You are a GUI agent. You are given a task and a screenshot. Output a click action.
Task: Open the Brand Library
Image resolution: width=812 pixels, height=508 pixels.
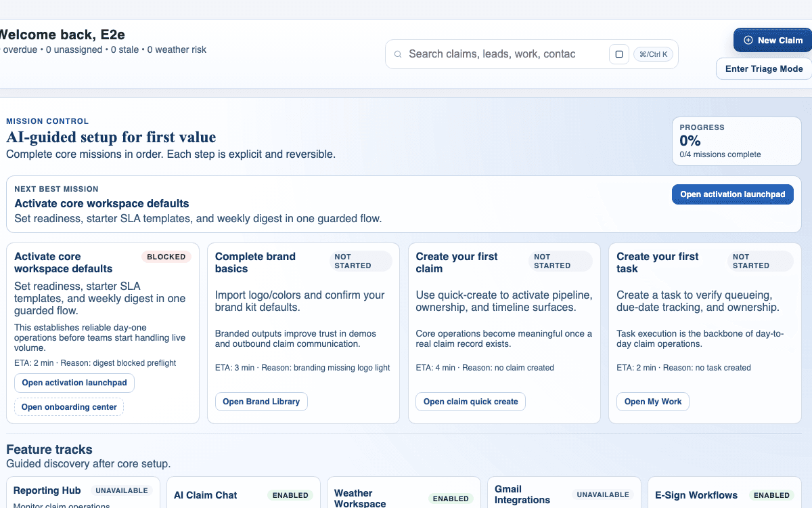tap(261, 401)
